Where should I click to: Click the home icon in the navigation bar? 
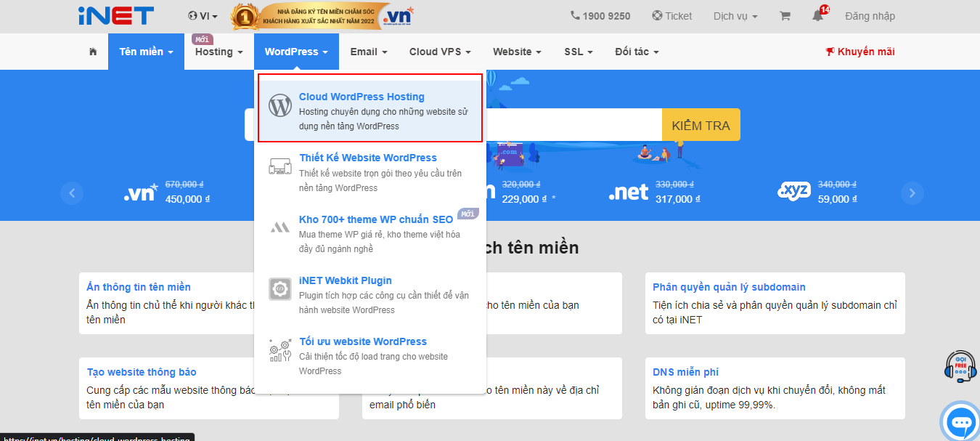pyautogui.click(x=92, y=51)
